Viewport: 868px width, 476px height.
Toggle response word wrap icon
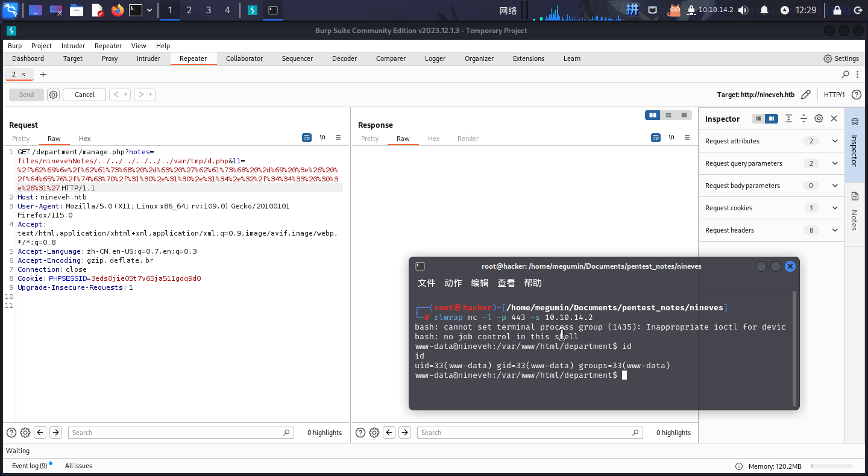pos(656,137)
